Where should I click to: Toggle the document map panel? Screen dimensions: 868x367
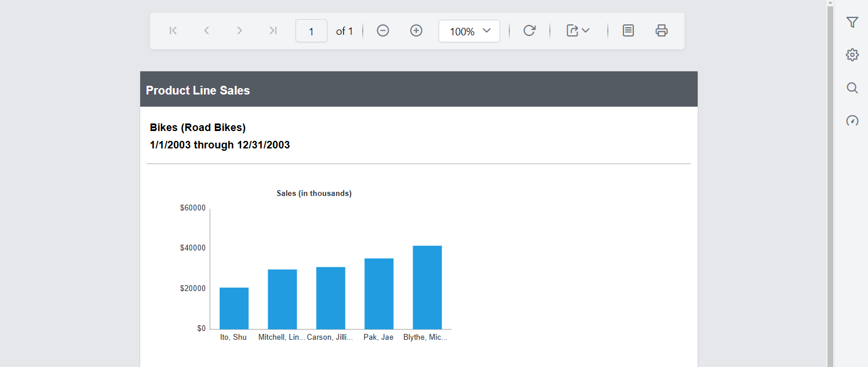pos(628,30)
